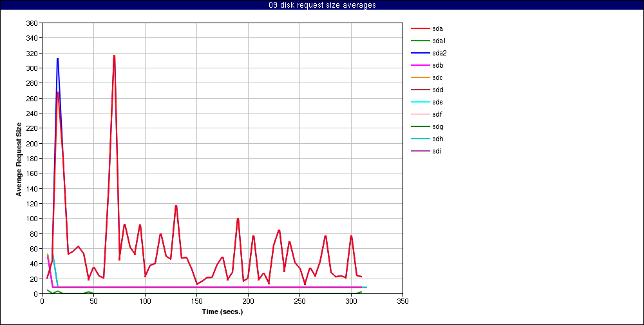Click the purple sdi legend color line
Screen dimensions: 644x325
pos(420,151)
